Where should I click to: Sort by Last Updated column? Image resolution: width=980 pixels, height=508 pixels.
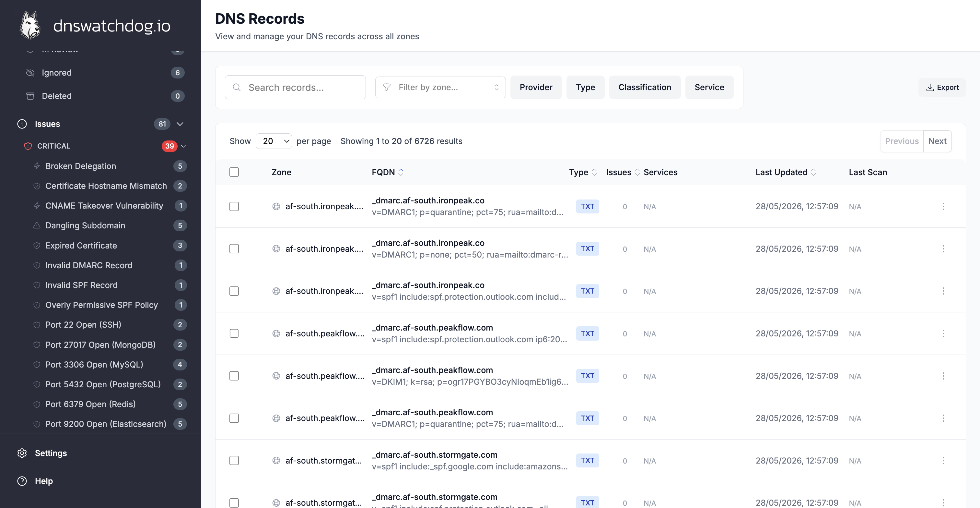(785, 172)
